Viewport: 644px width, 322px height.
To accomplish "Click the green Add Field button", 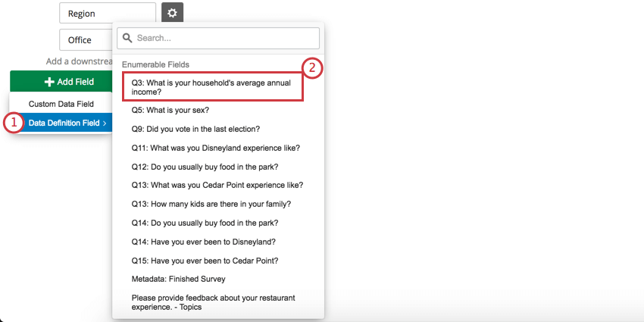I will tap(61, 82).
